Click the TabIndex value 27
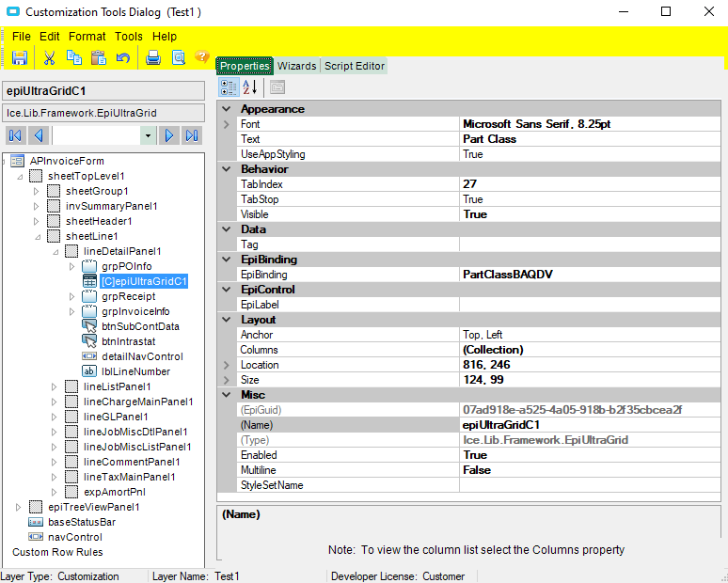 point(470,184)
